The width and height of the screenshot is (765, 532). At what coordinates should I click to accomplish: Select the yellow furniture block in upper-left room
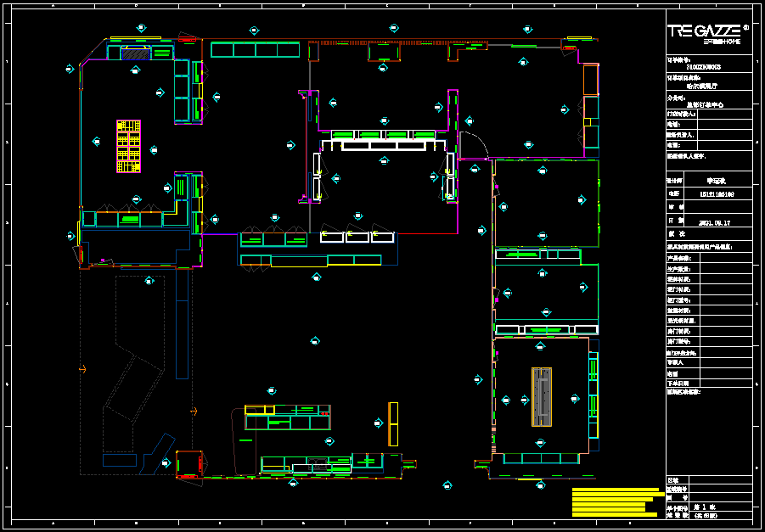[128, 146]
